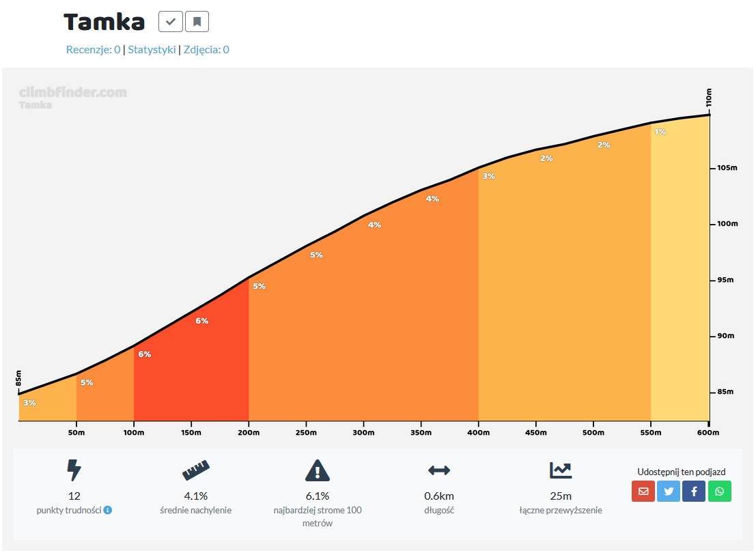Screen dimensions: 756x555
Task: Open the Statystyki link
Action: pos(152,50)
